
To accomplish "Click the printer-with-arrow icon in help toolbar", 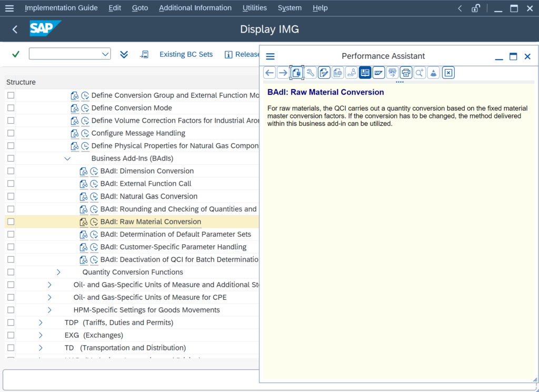I will coord(392,73).
